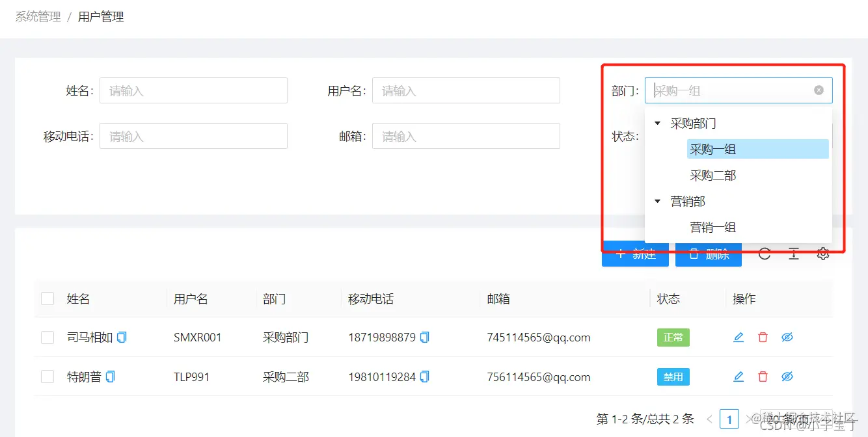
Task: Collapse the 采购部门 tree node
Action: pos(657,122)
